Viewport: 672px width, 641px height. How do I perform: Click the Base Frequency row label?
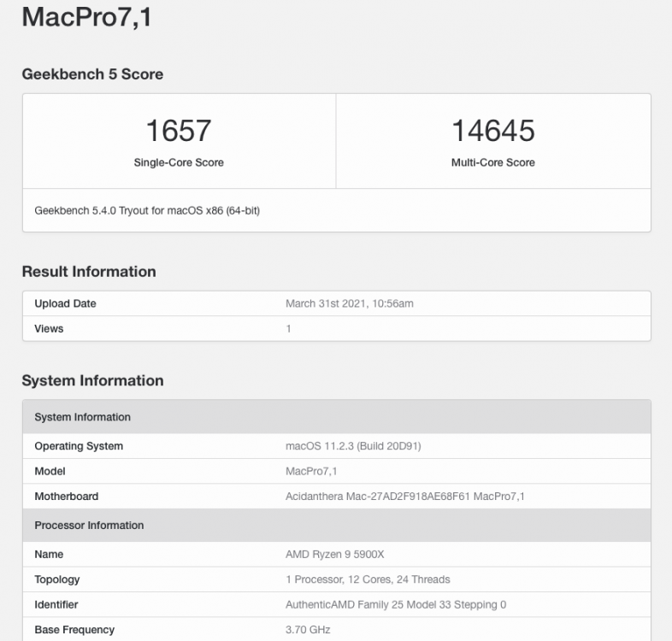click(74, 629)
